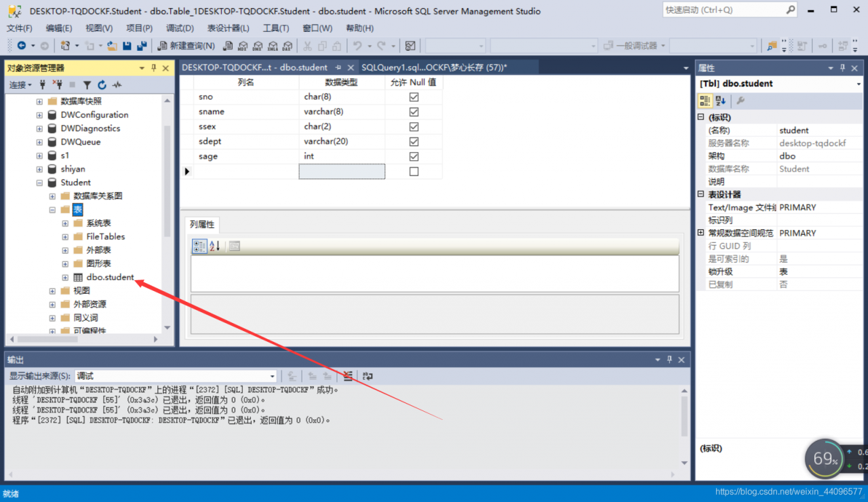Click categorized icon in column properties

[199, 246]
